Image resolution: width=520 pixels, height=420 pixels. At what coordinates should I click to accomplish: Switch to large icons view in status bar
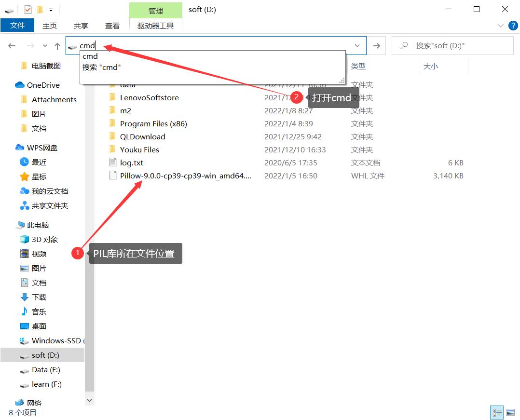coord(510,412)
